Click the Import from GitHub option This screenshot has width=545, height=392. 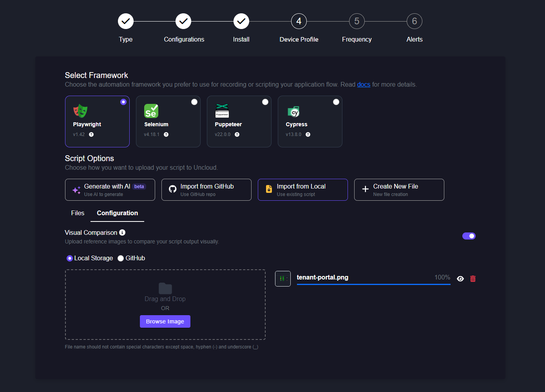coord(206,190)
